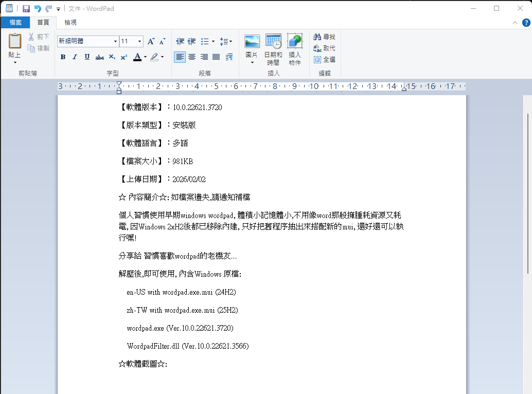Switch to the 檢視 view tab
The width and height of the screenshot is (532, 394).
point(70,23)
